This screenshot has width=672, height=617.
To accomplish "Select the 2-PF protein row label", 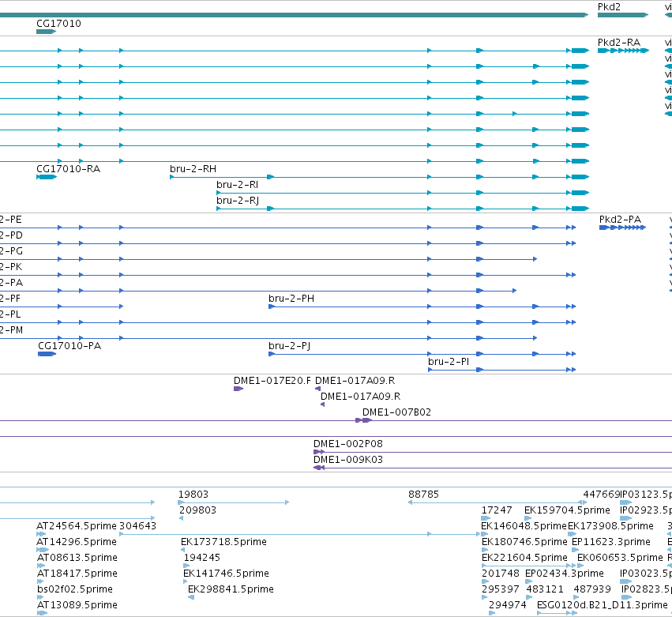I will [10, 299].
